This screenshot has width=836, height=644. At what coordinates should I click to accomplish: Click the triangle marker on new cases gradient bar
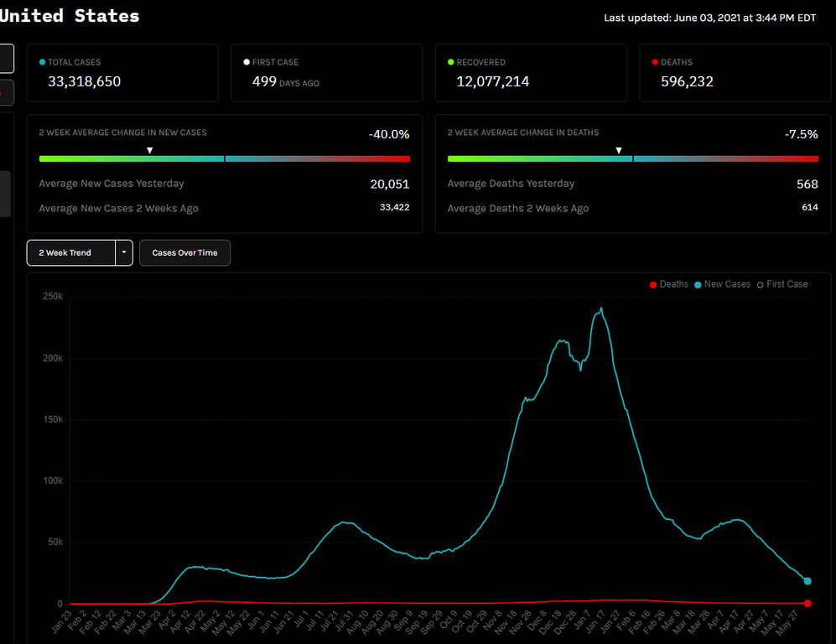tap(149, 150)
